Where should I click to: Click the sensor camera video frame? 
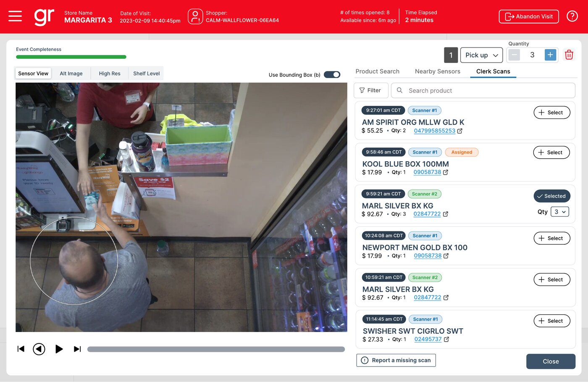coord(181,207)
